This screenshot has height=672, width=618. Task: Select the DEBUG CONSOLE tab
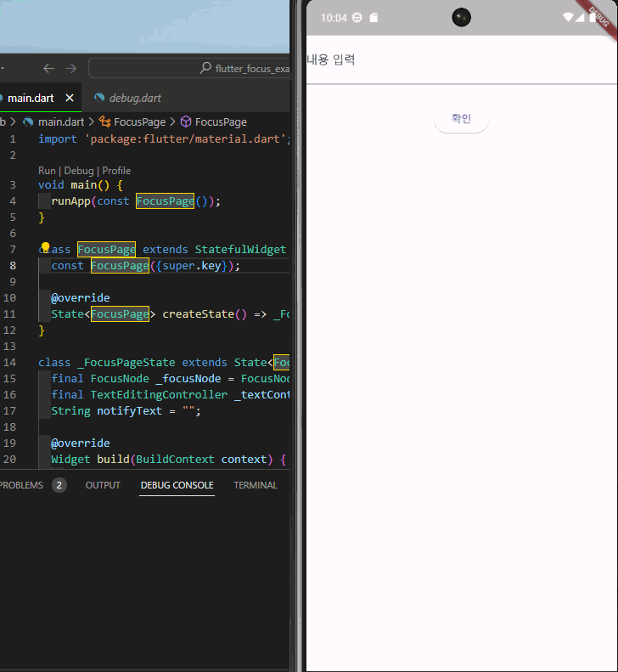coord(177,485)
